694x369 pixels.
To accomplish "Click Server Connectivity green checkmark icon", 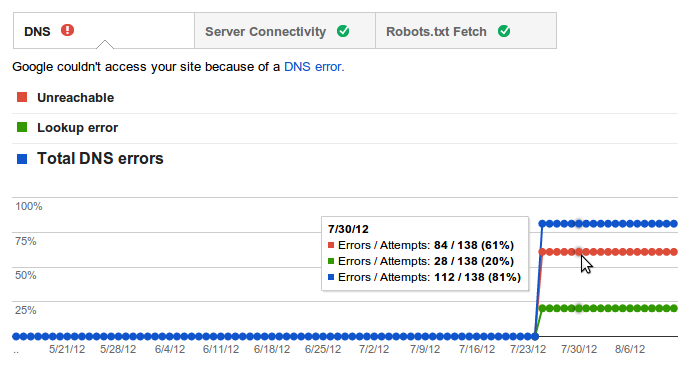I will 343,31.
